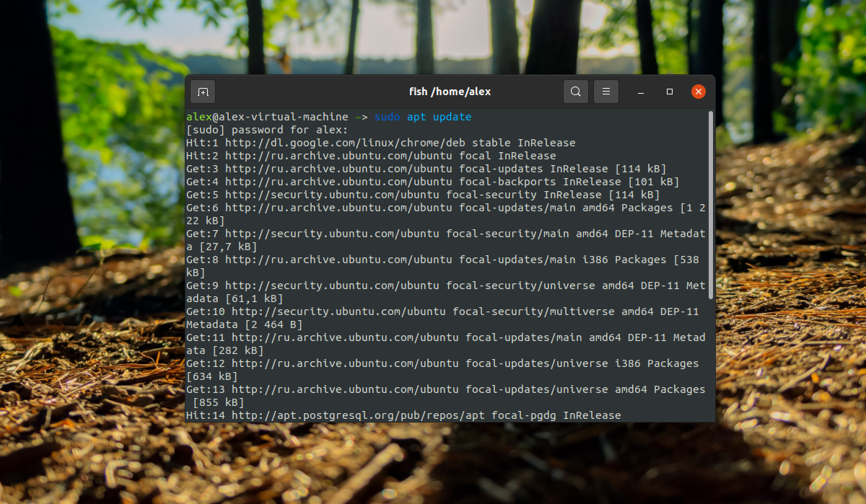Click the Hit:2 focal InRelease line
Image resolution: width=866 pixels, height=504 pixels.
[x=371, y=156]
